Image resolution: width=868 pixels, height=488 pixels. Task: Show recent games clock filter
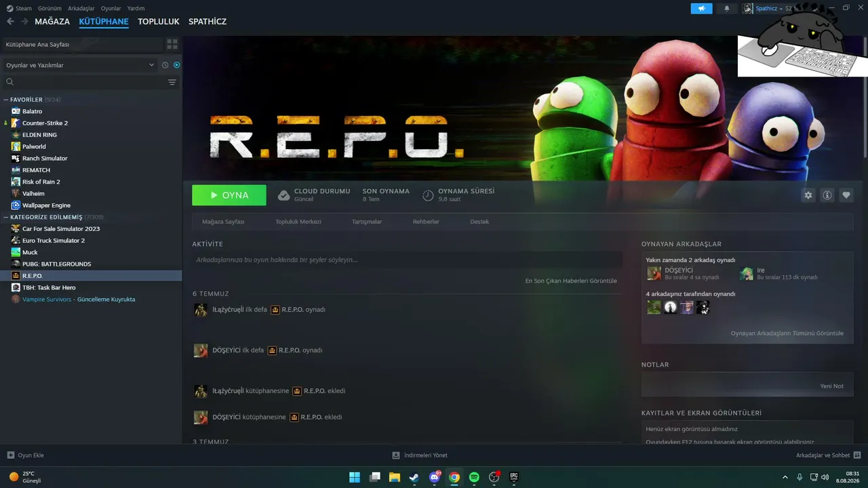(x=165, y=65)
